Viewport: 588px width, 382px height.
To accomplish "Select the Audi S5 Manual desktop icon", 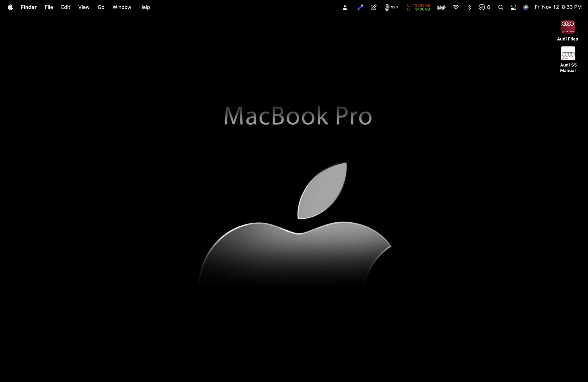I will (x=568, y=59).
